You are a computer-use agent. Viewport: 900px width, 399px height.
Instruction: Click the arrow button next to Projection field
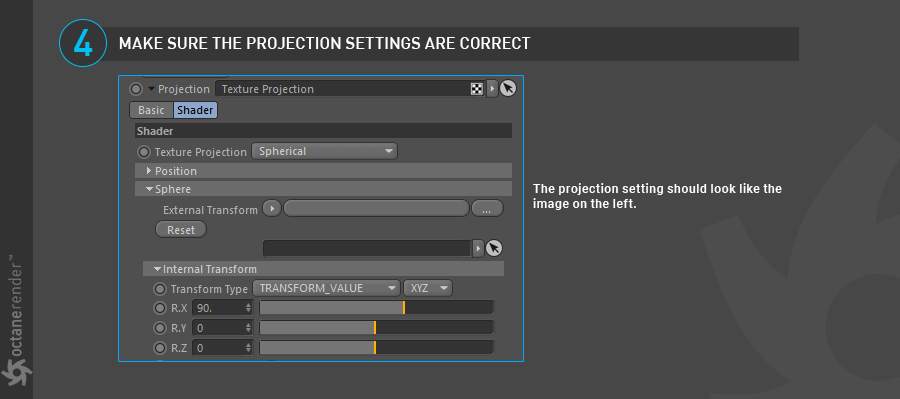tap(492, 89)
